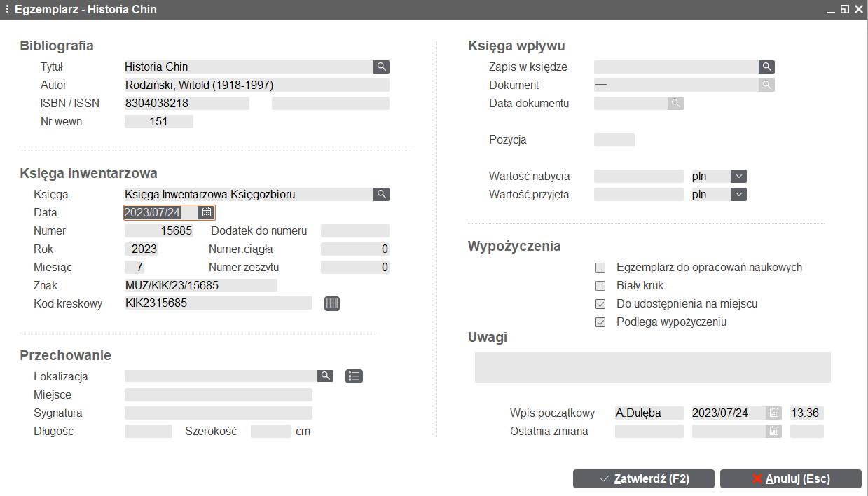Click the Anuluj (Esc) button
Screen dimensions: 868x496
791,478
